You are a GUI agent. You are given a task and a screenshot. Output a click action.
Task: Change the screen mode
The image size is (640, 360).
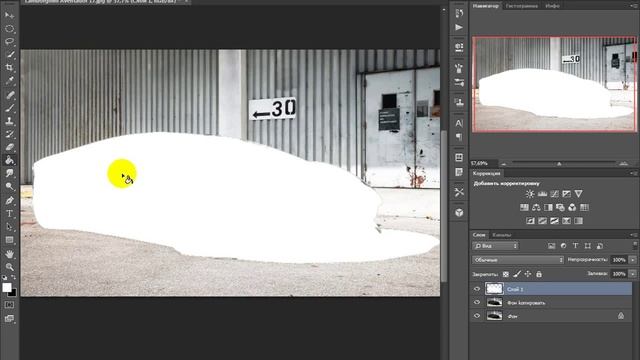click(9, 318)
